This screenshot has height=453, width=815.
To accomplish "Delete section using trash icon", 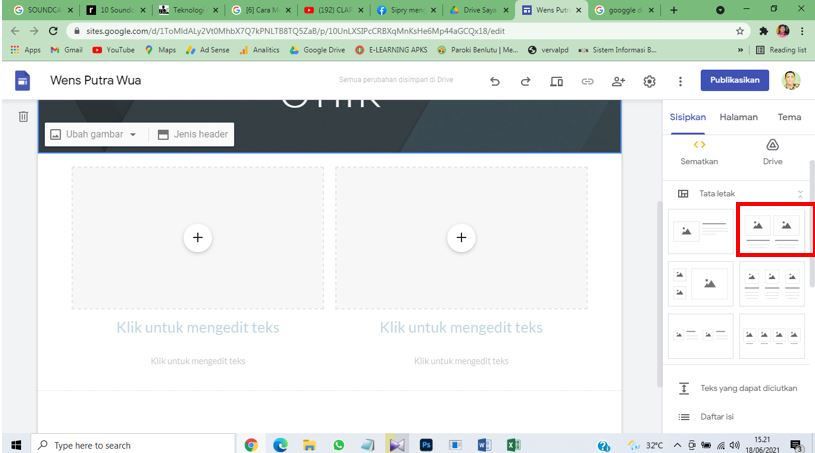I will 23,117.
